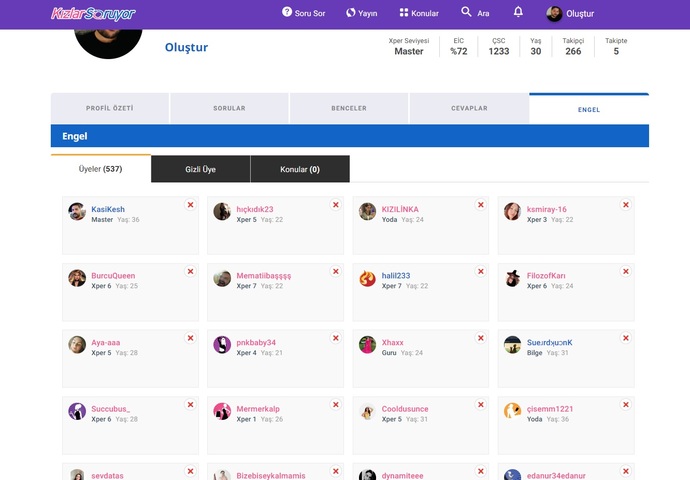690x480 pixels.
Task: Unblock FilozofKarı with the X icon
Action: (x=626, y=271)
